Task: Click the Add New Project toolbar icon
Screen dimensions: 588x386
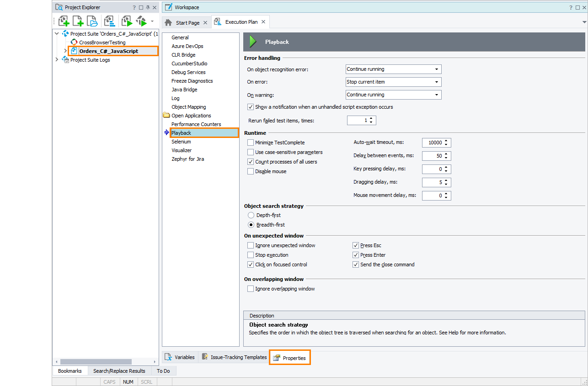Action: 64,21
